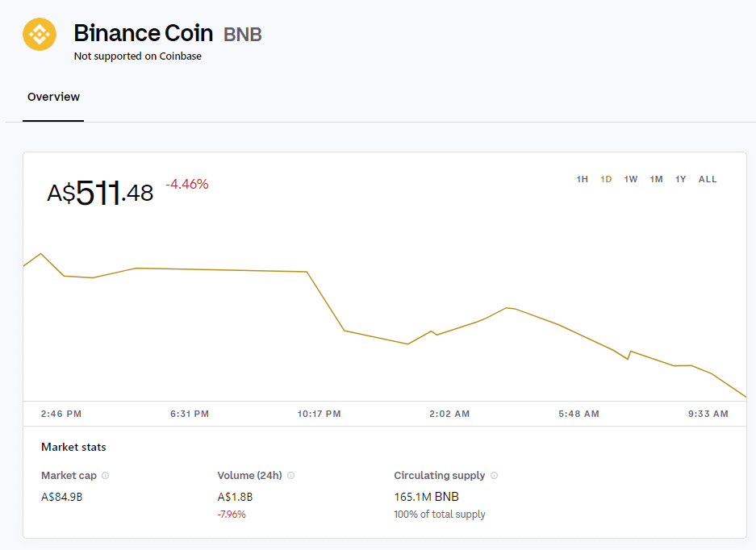Click the Market cap info icon
The height and width of the screenshot is (550, 756).
pos(105,475)
